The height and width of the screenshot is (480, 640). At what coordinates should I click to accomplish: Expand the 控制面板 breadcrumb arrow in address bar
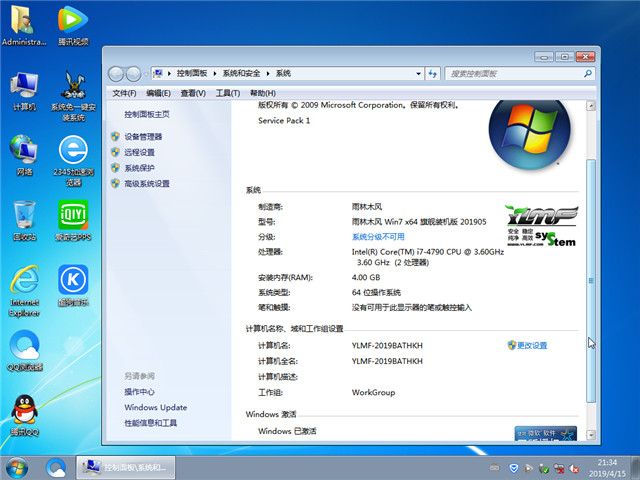216,73
